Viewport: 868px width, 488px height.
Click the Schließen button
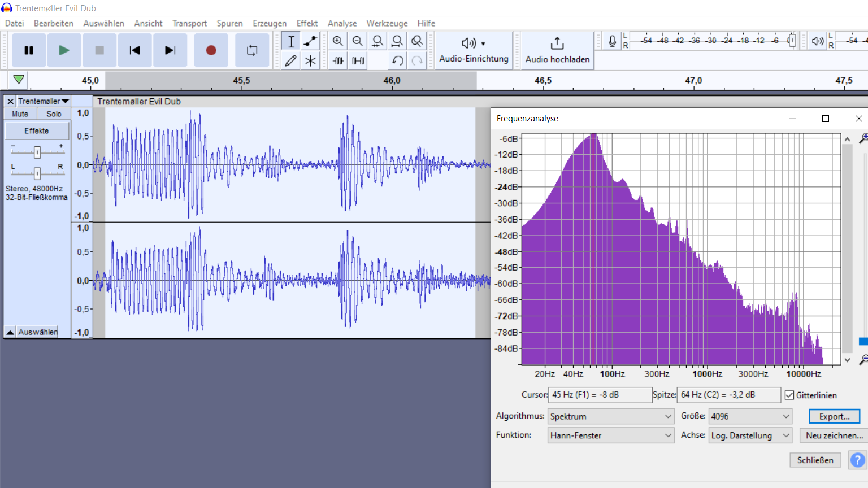coord(815,460)
